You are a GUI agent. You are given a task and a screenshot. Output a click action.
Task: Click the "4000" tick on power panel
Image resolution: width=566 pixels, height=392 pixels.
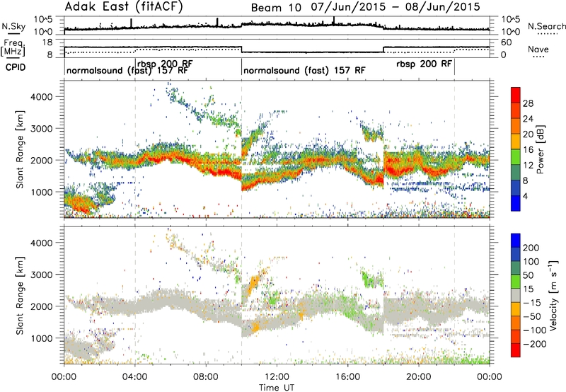pos(42,97)
